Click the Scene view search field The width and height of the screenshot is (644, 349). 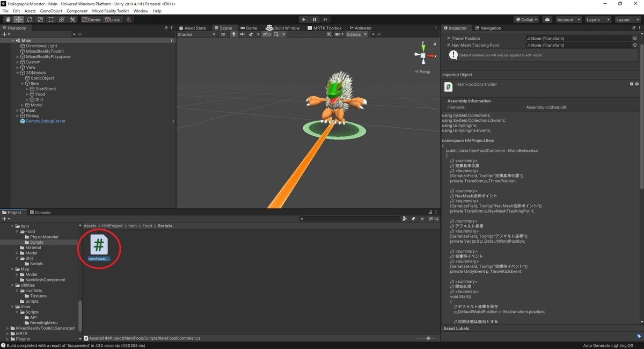pos(404,34)
